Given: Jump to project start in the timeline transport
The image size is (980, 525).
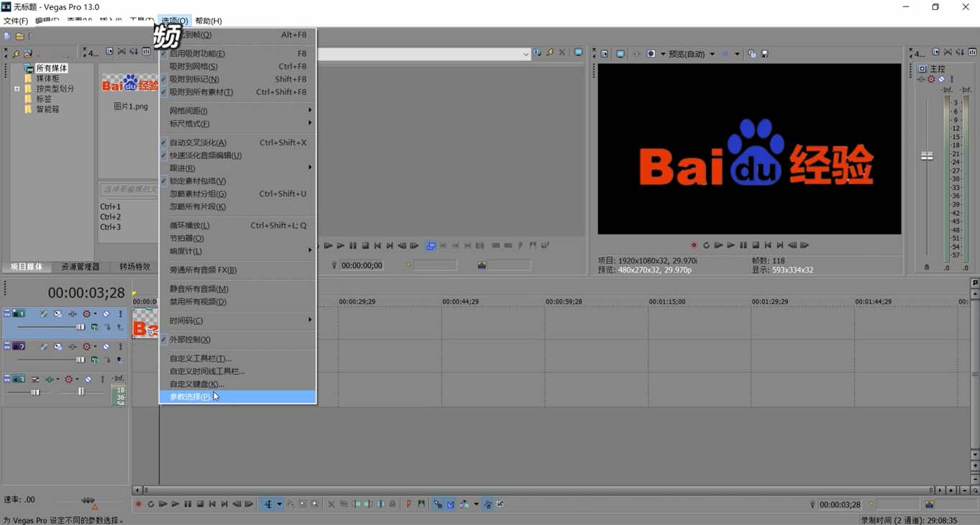Looking at the screenshot, I should [212, 504].
